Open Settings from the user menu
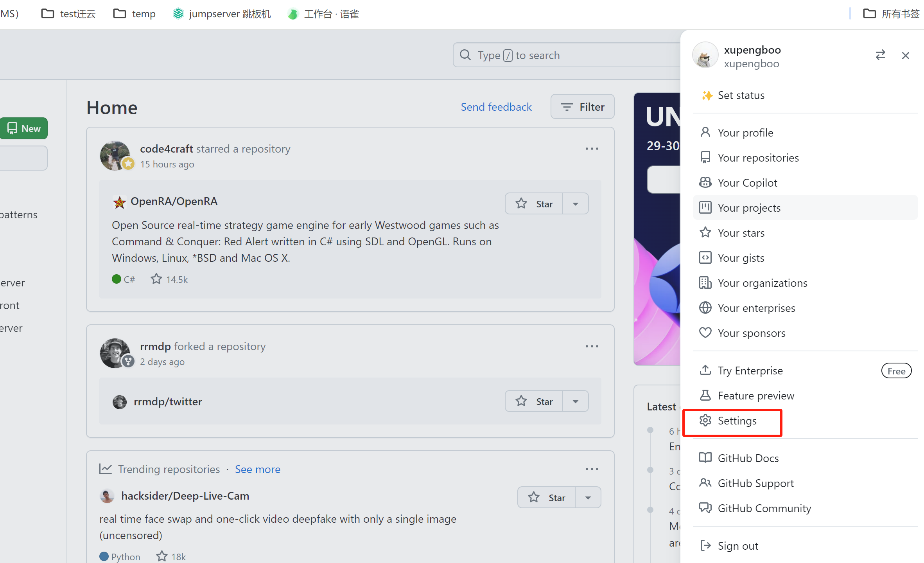The height and width of the screenshot is (563, 924). click(737, 421)
